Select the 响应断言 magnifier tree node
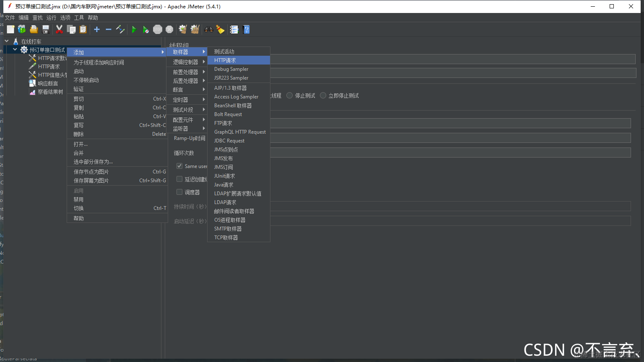Image resolution: width=644 pixels, height=362 pixels. [x=44, y=83]
